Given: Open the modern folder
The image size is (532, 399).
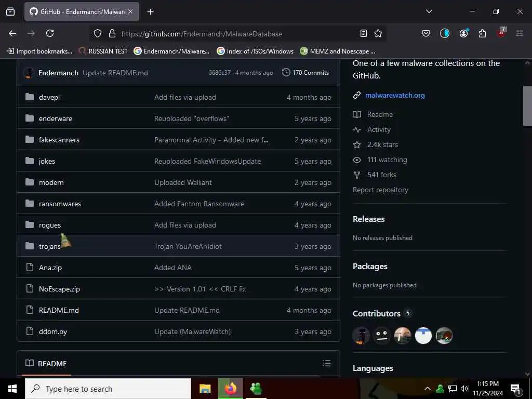Looking at the screenshot, I should (51, 182).
